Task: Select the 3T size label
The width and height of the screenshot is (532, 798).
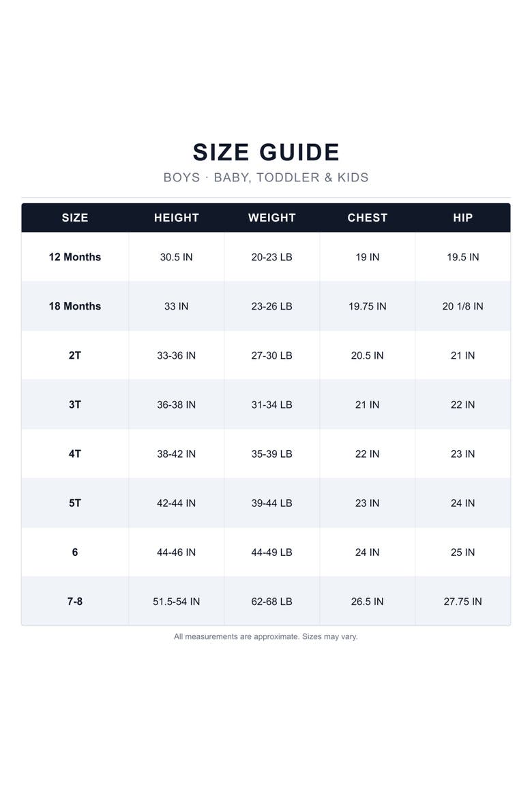Action: [x=75, y=404]
